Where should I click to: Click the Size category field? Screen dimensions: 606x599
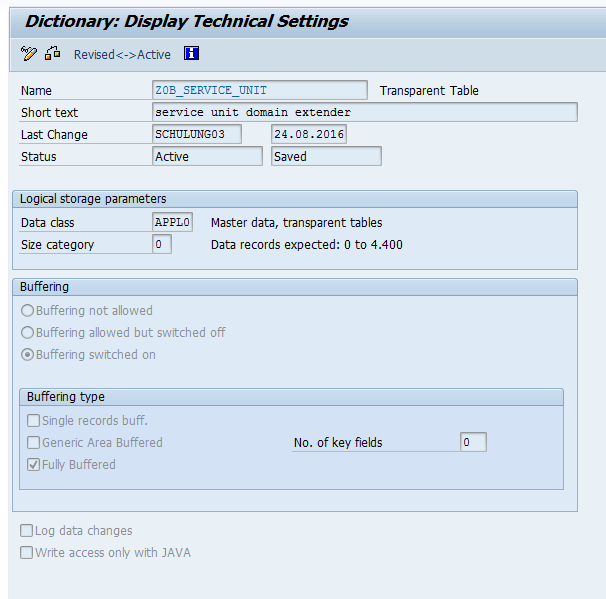pos(162,245)
